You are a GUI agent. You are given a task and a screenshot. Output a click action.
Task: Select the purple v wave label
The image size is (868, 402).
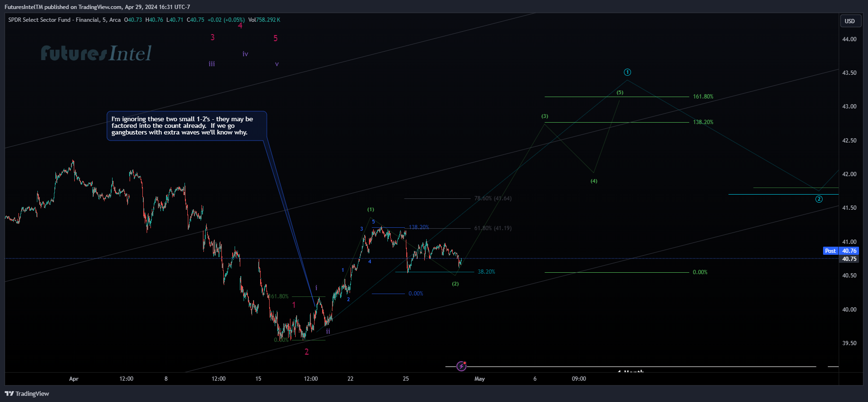coord(277,64)
